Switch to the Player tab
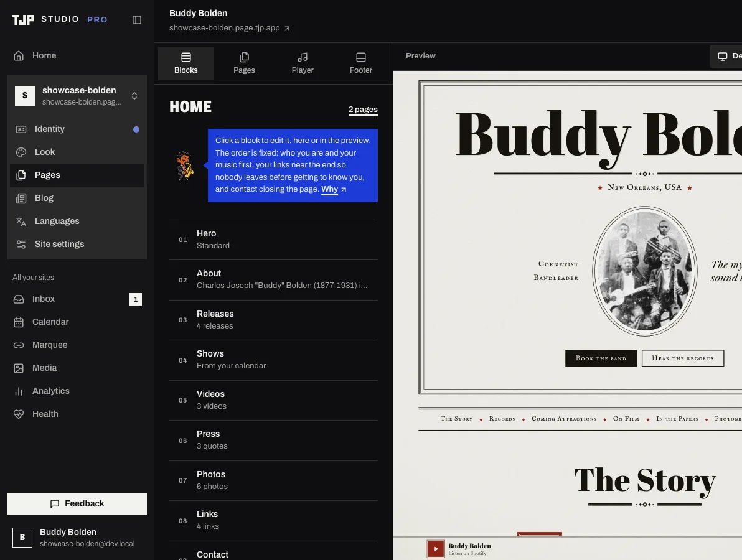The image size is (742, 560). (x=303, y=63)
